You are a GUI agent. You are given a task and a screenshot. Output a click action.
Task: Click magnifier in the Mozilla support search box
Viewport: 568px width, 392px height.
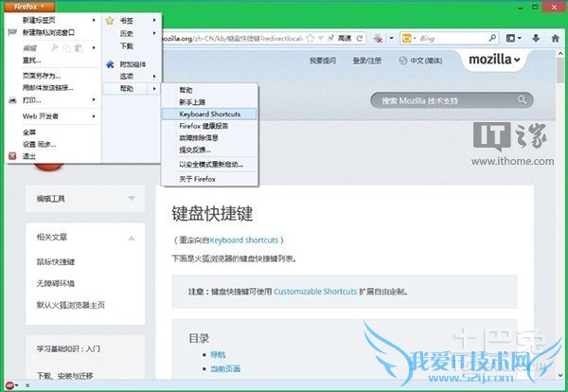click(x=522, y=99)
